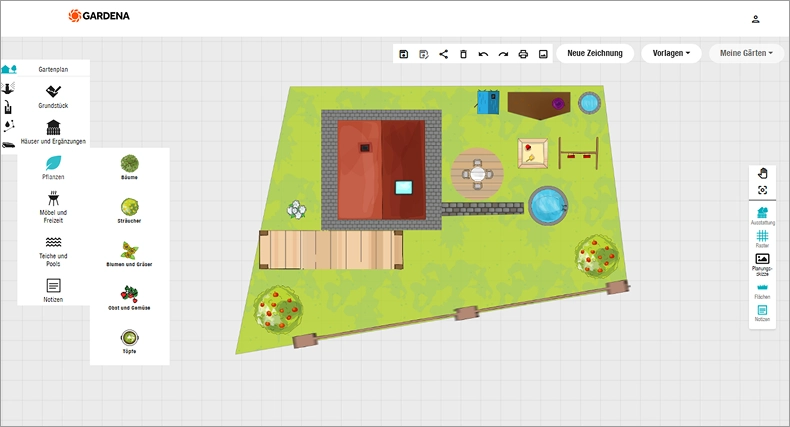The image size is (790, 427).
Task: Choose Bäume from plant submenu
Action: coord(129,167)
